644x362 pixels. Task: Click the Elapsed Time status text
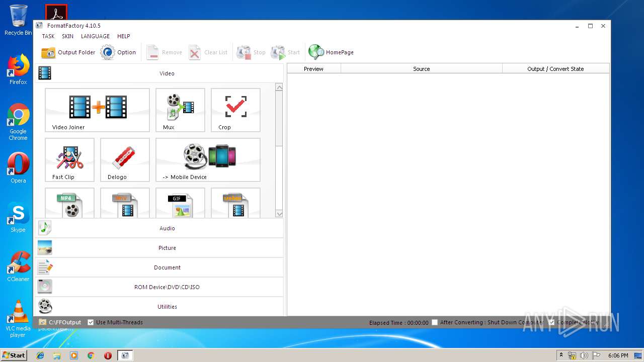coord(398,323)
